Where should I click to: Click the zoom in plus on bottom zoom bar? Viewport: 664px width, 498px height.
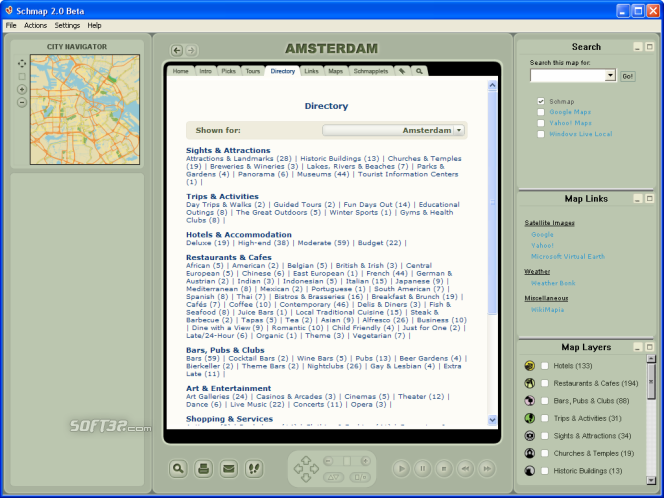(x=365, y=461)
